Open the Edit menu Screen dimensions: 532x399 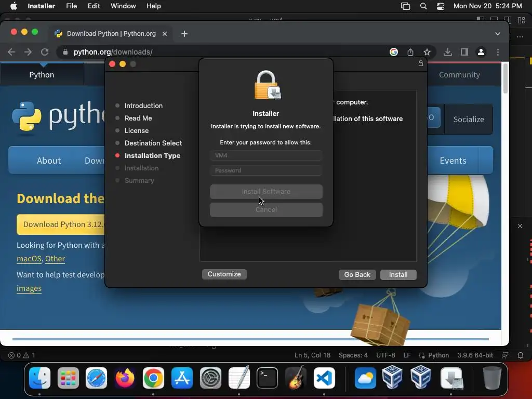(x=94, y=6)
